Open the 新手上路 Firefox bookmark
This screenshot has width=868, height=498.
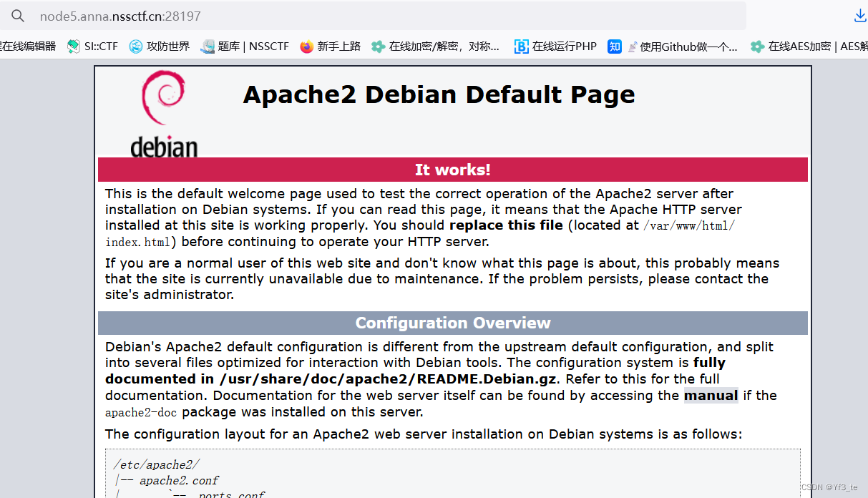click(x=331, y=47)
